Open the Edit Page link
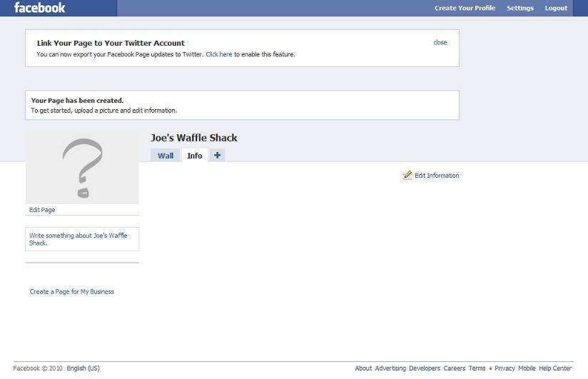Viewport: 588px width, 379px height. (42, 210)
